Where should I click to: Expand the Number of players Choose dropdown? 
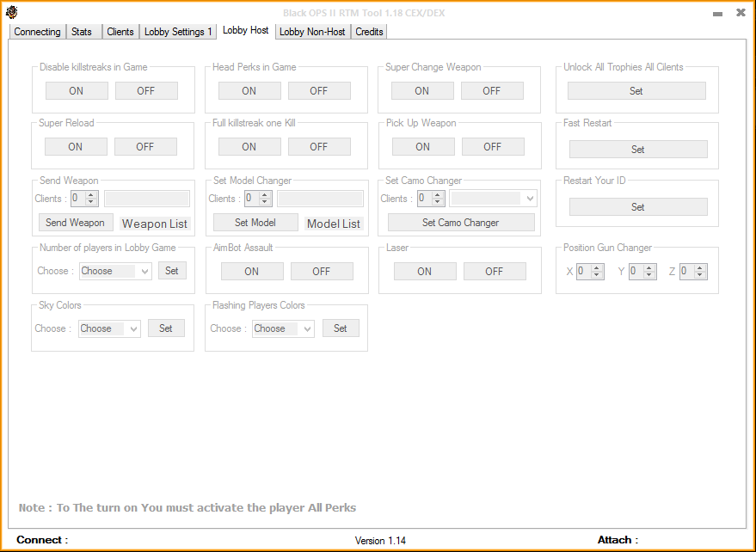[116, 271]
